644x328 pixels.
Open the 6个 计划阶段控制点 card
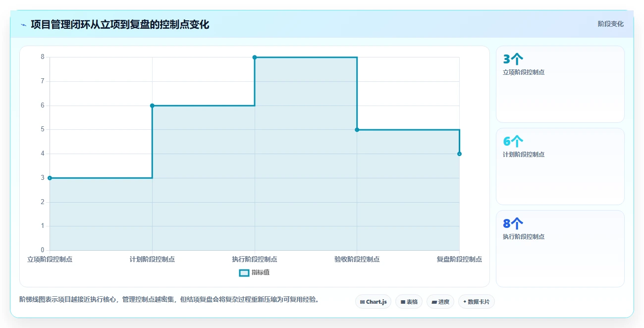(x=560, y=166)
